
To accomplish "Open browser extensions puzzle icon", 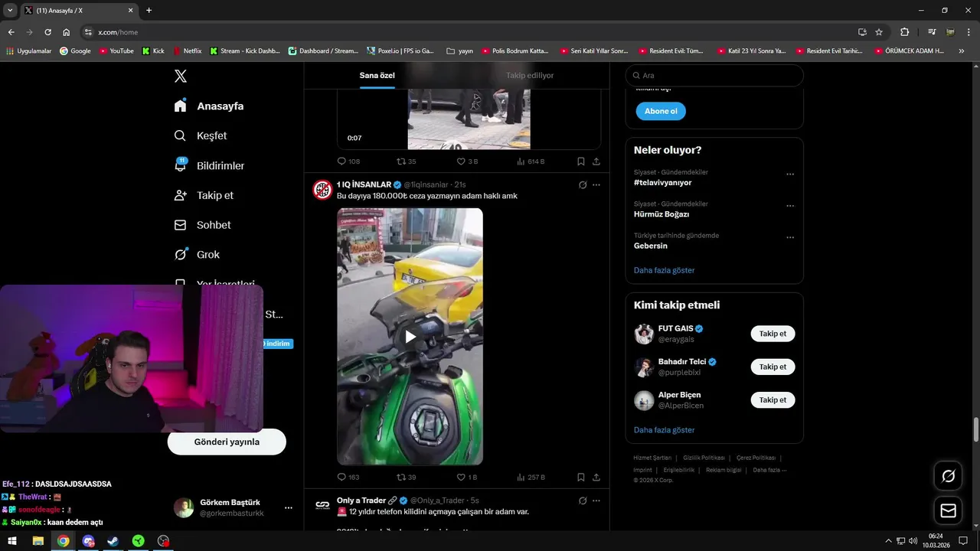I will coord(904,32).
